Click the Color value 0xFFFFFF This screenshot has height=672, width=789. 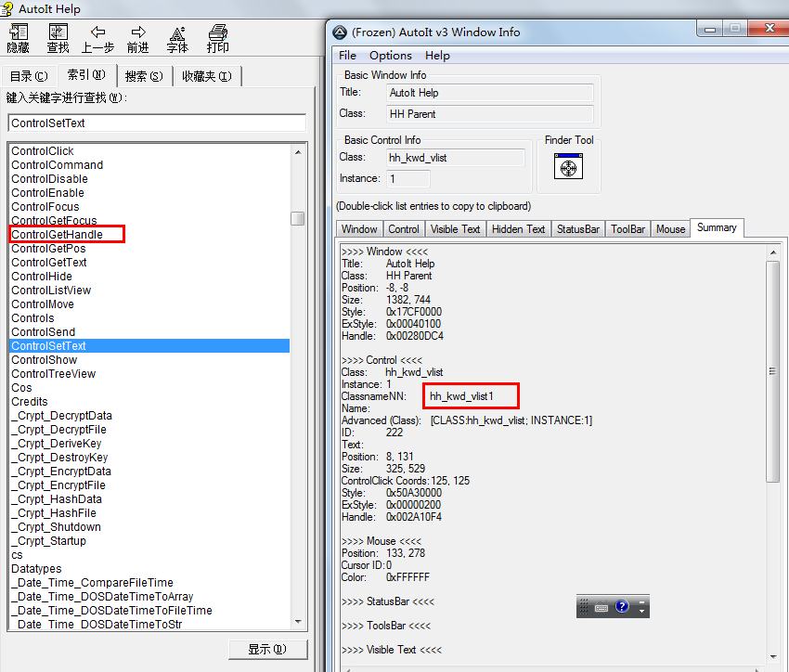[408, 577]
